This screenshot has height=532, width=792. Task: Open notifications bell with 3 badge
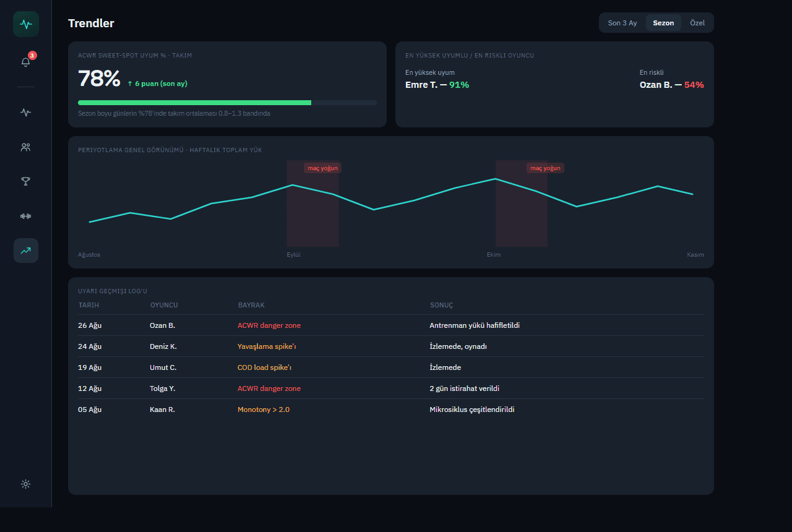[x=26, y=61]
